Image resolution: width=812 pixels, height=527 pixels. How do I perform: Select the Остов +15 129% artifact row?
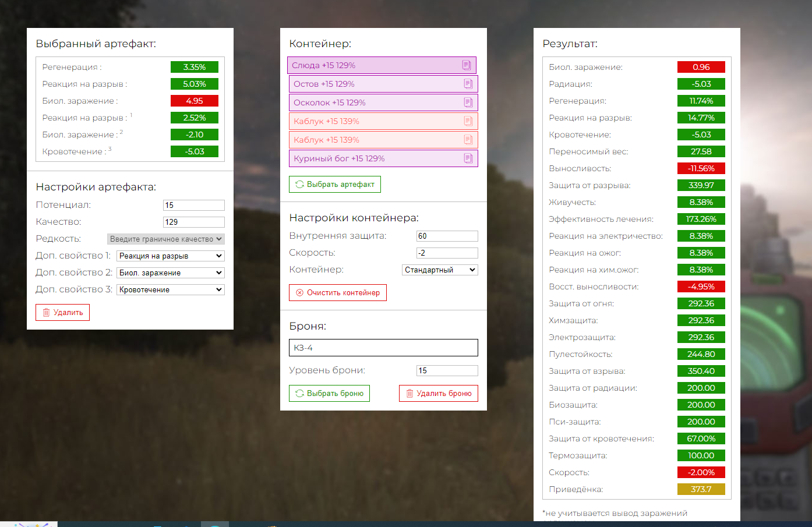(383, 84)
